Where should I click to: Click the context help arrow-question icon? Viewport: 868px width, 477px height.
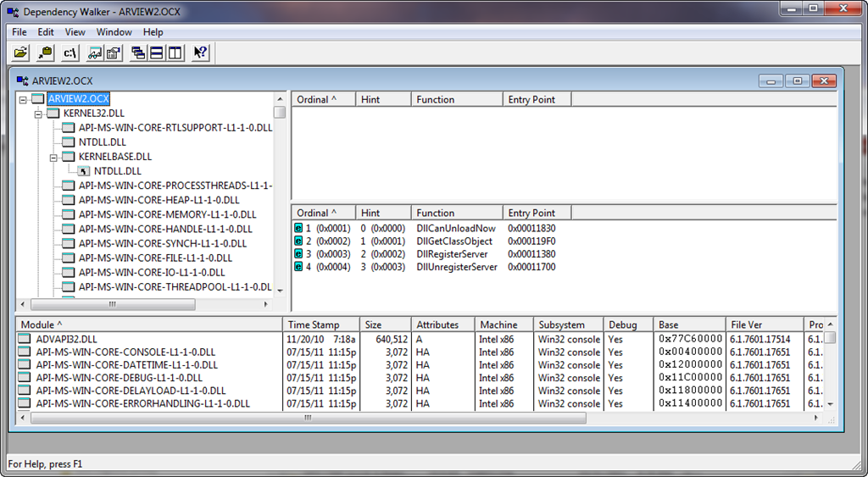point(200,53)
